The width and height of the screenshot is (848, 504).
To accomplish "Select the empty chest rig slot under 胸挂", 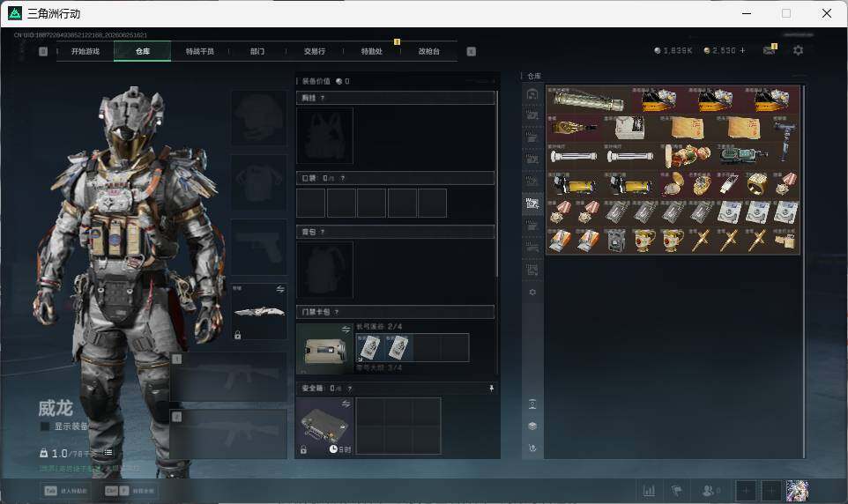I will (x=324, y=135).
